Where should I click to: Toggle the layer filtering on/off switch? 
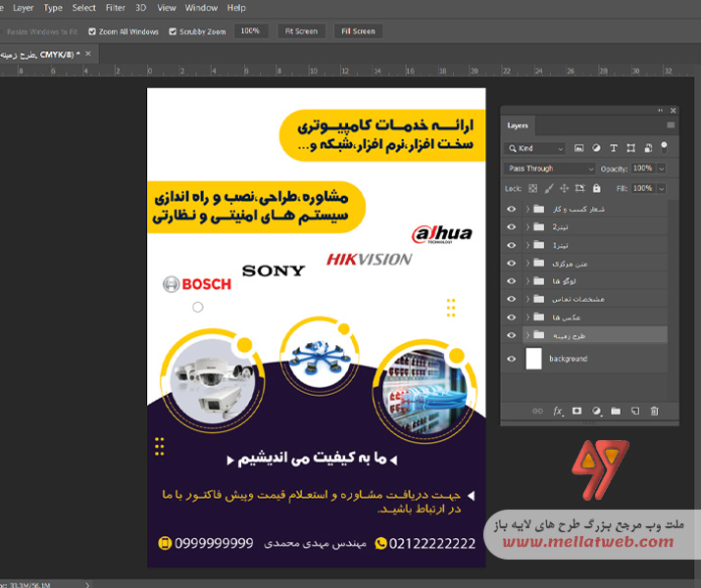point(665,147)
